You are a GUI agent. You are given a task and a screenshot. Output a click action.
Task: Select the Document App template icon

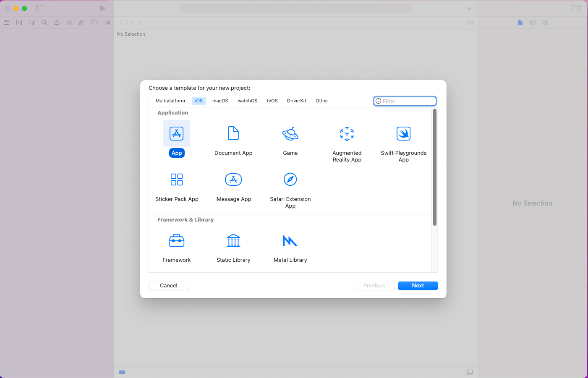[233, 134]
